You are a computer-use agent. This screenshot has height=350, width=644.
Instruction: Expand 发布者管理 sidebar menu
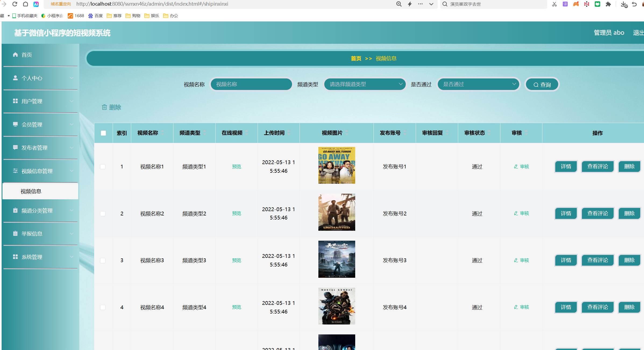click(x=40, y=148)
